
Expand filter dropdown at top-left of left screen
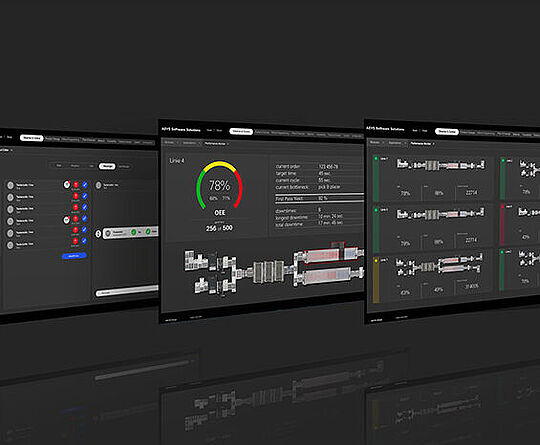(x=6, y=150)
